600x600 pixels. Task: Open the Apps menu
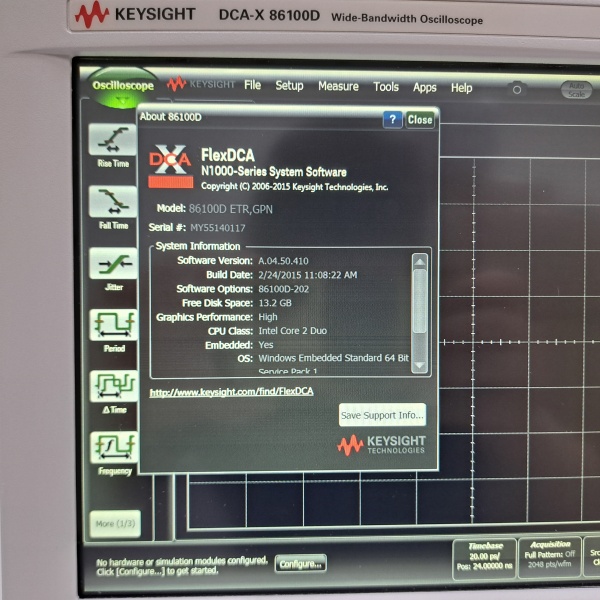tap(424, 88)
